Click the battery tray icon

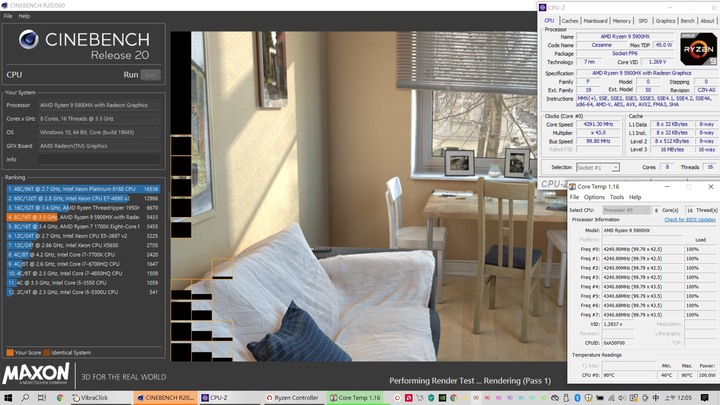tap(600, 398)
